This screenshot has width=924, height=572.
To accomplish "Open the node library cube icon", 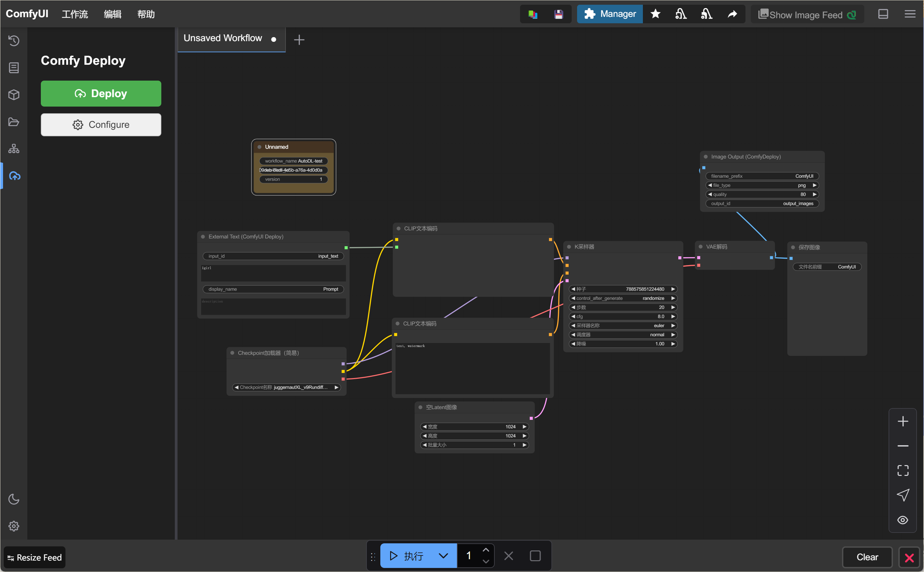I will pyautogui.click(x=14, y=94).
